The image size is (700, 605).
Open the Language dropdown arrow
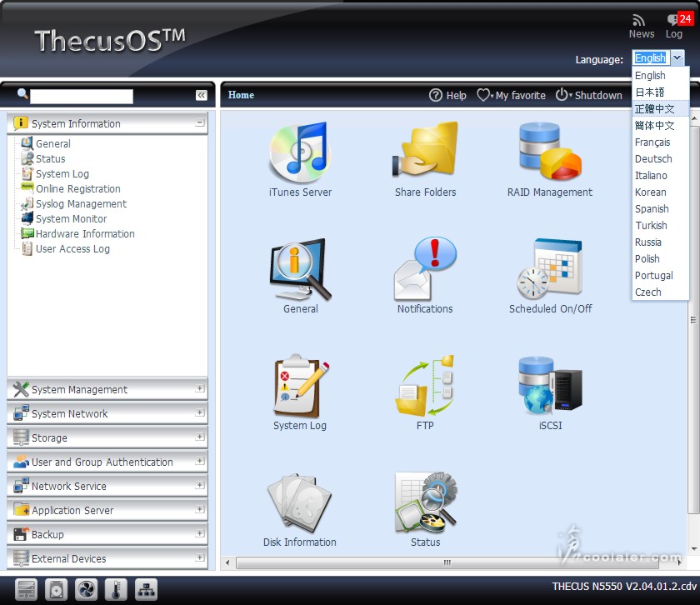coord(677,57)
